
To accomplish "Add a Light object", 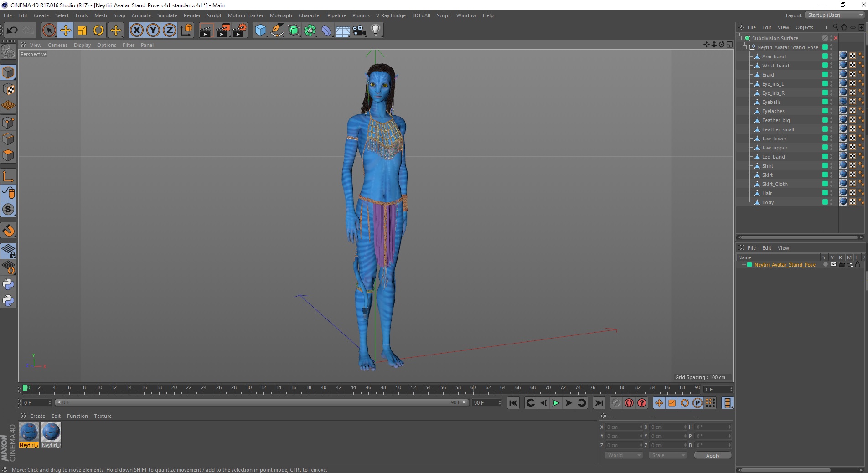I will coord(376,30).
